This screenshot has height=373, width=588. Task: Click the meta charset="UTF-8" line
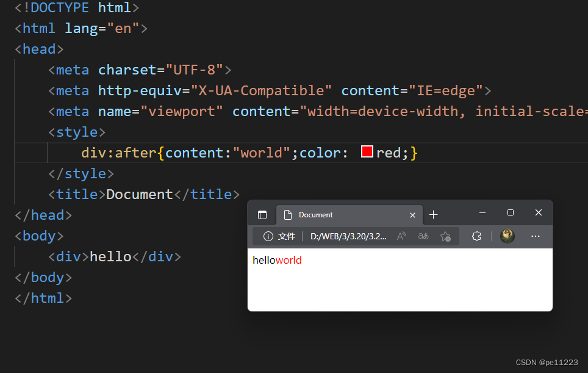point(140,70)
